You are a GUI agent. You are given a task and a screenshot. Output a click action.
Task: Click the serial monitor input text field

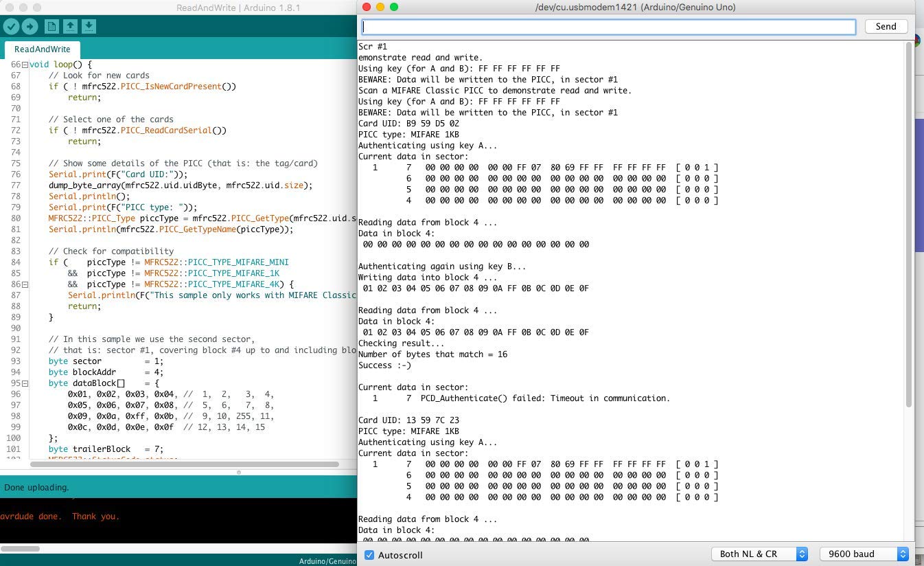click(x=608, y=27)
